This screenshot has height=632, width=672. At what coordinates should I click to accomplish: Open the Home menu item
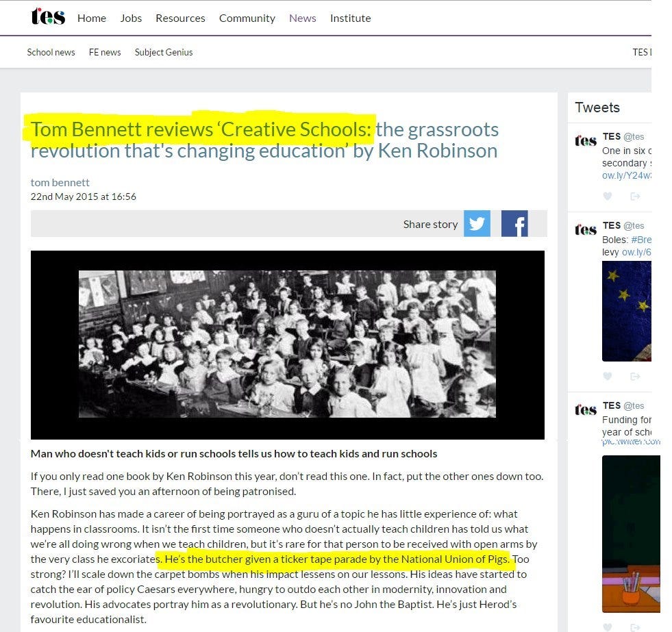(x=92, y=18)
